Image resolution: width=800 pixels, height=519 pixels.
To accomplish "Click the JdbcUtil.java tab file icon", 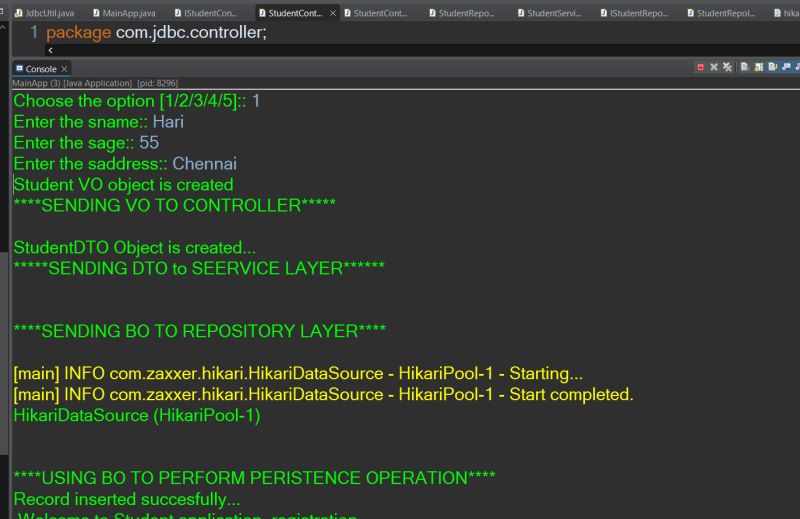I will point(18,13).
